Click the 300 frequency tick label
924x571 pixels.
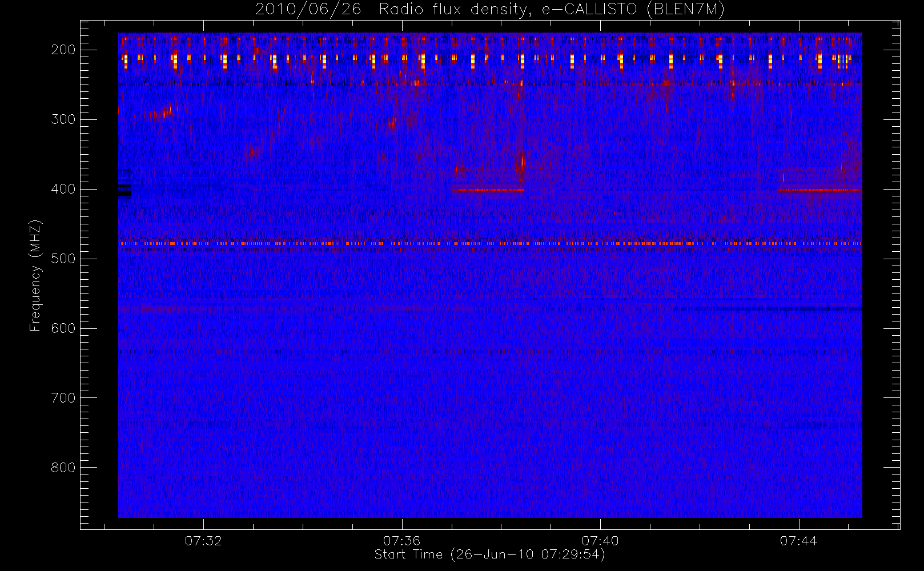[63, 119]
